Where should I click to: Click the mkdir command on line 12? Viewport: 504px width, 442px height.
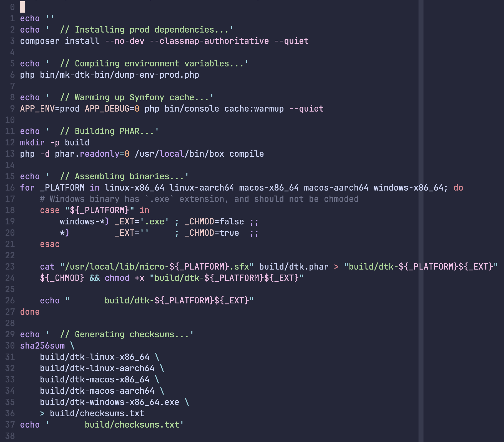33,143
